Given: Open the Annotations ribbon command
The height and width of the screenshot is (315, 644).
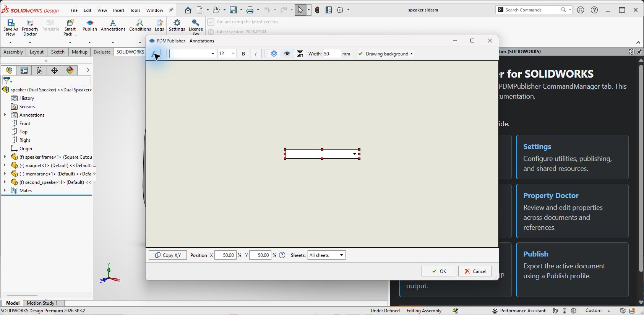Looking at the screenshot, I should click(113, 26).
